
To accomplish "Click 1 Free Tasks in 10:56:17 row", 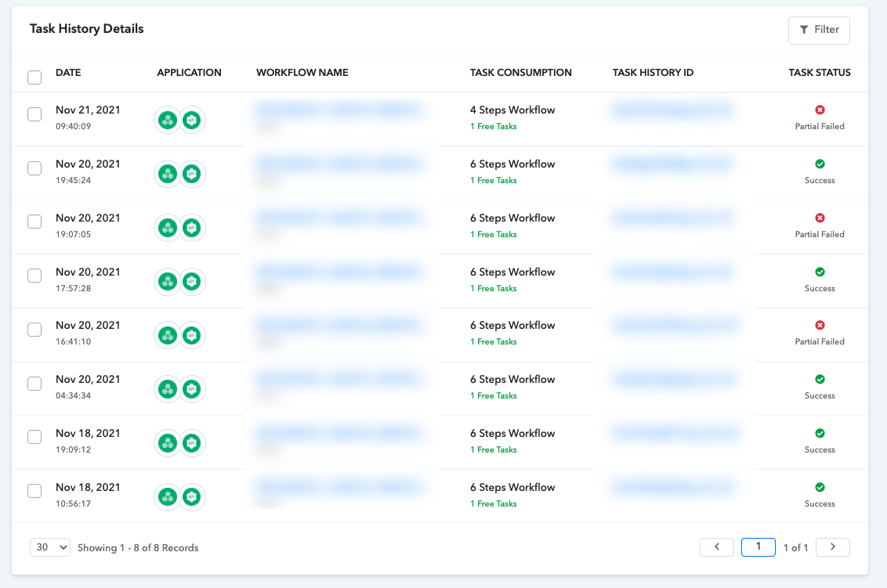I will 494,503.
